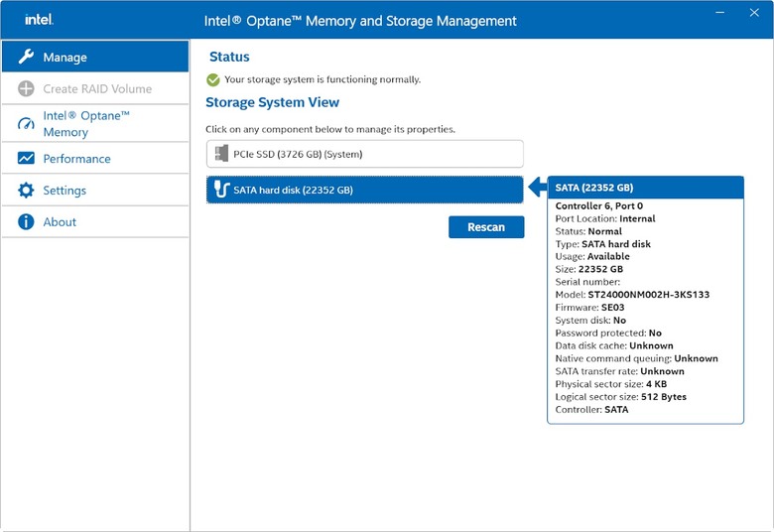Click the Controller: SATA property
The width and height of the screenshot is (774, 532).
point(591,410)
